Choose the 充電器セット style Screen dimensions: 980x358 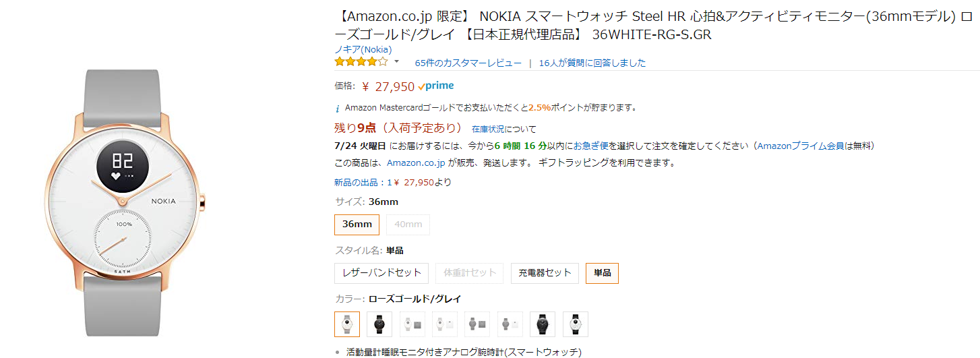[545, 273]
